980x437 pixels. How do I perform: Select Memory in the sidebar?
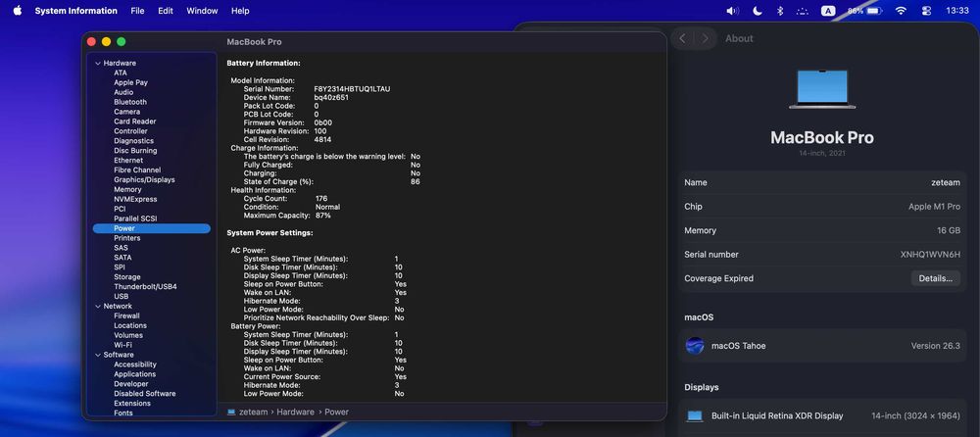127,189
